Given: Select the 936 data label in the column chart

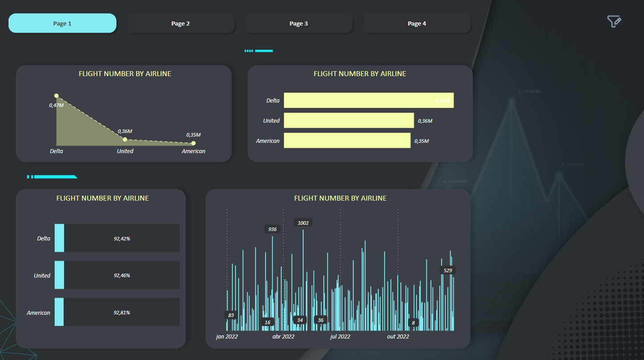Looking at the screenshot, I should point(272,229).
